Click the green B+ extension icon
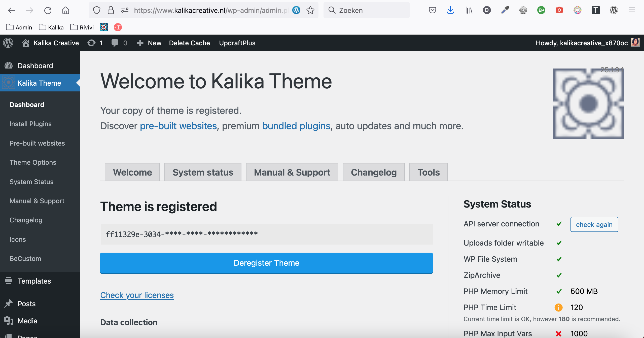The height and width of the screenshot is (338, 644). (541, 10)
